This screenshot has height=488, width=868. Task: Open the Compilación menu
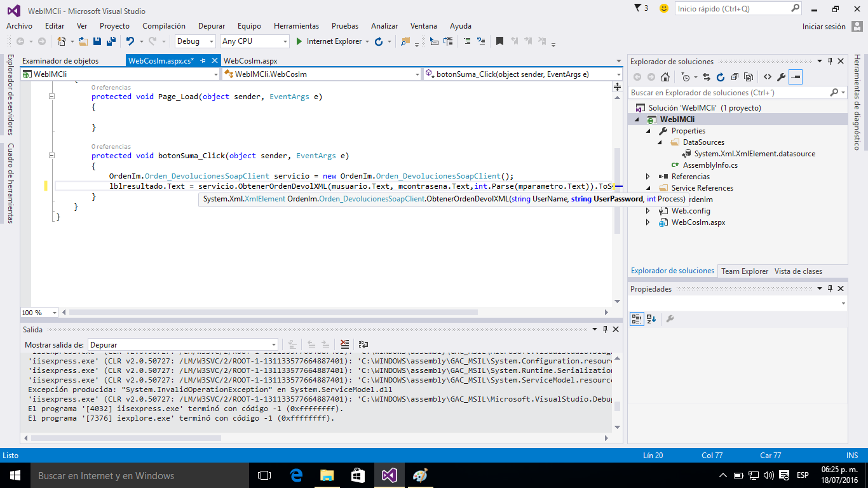[164, 26]
